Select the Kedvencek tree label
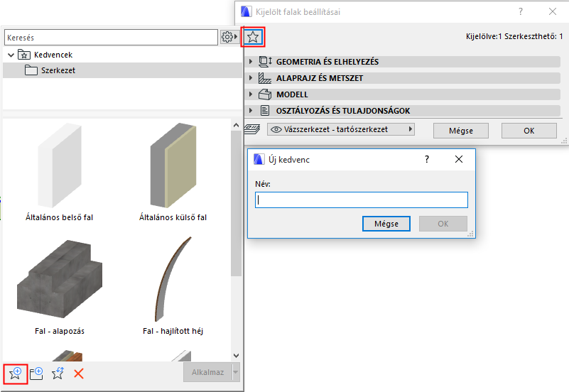569x392 pixels. click(53, 55)
